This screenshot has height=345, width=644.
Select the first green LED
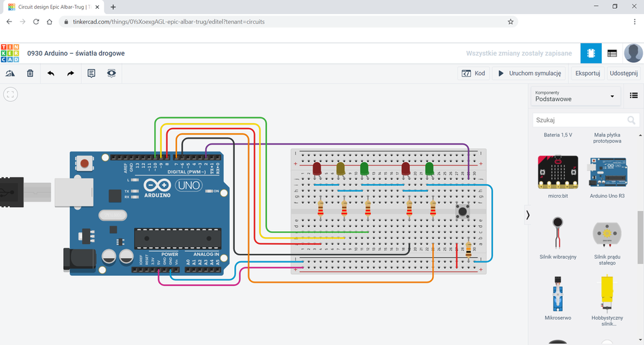click(364, 169)
